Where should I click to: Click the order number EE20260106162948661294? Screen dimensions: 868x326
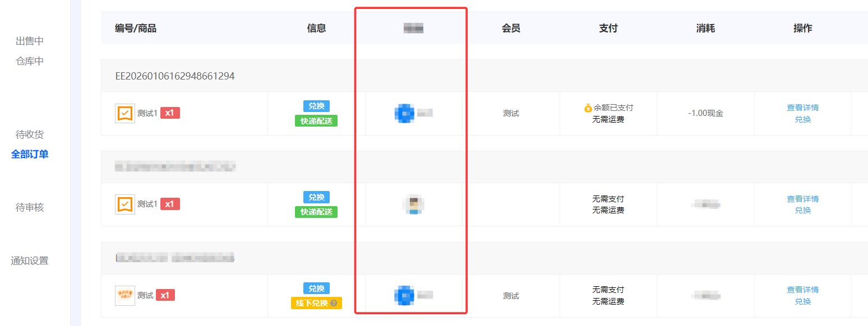[x=174, y=76]
